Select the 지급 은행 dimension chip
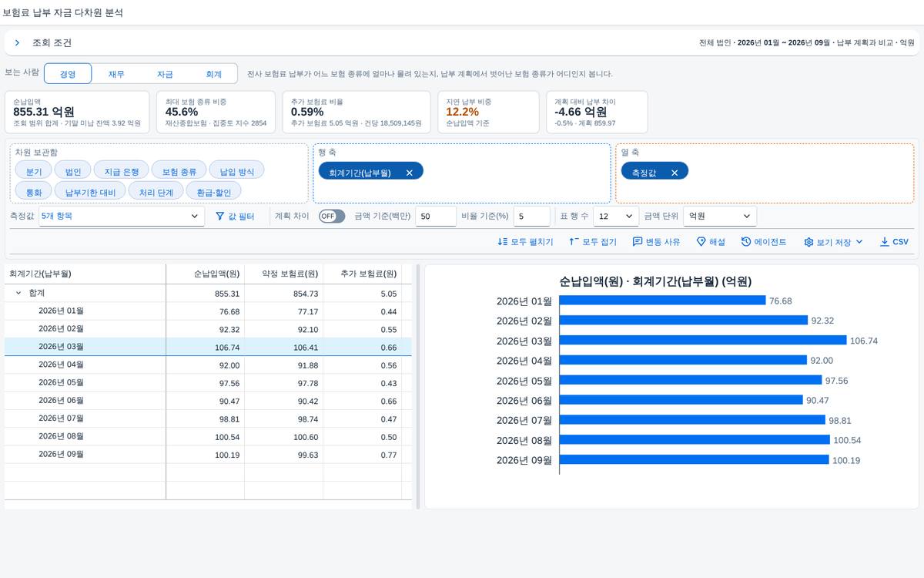The image size is (924, 578). tap(122, 171)
